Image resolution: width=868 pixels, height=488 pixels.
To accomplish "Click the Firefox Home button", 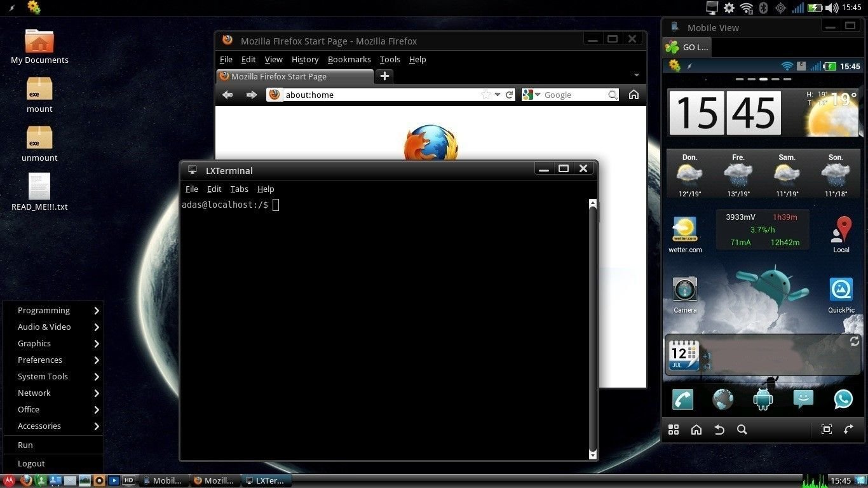I will pos(634,95).
